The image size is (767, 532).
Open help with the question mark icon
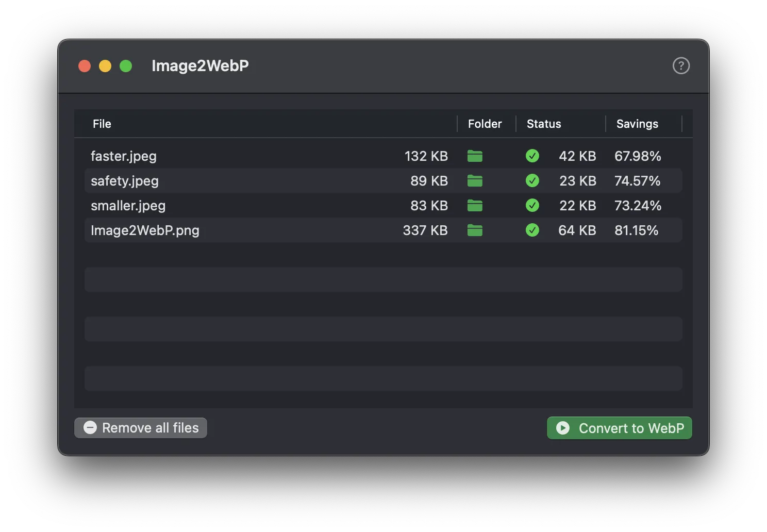681,66
